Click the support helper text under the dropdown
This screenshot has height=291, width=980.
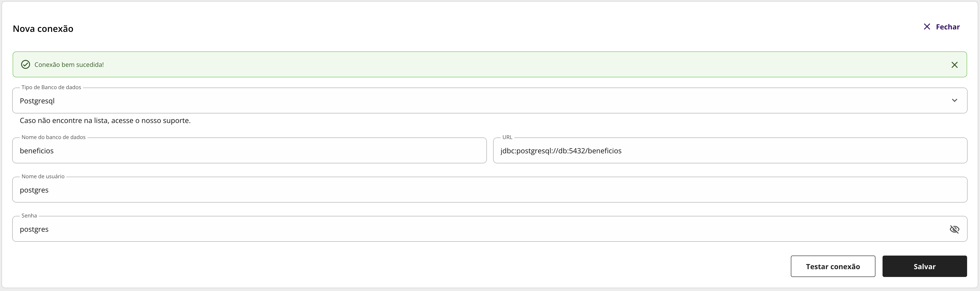105,121
